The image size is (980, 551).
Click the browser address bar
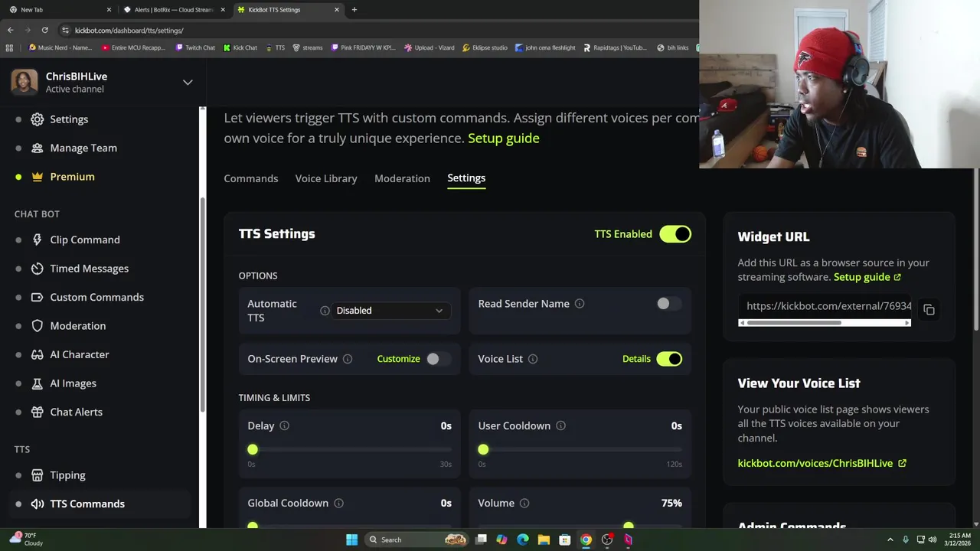pyautogui.click(x=375, y=30)
